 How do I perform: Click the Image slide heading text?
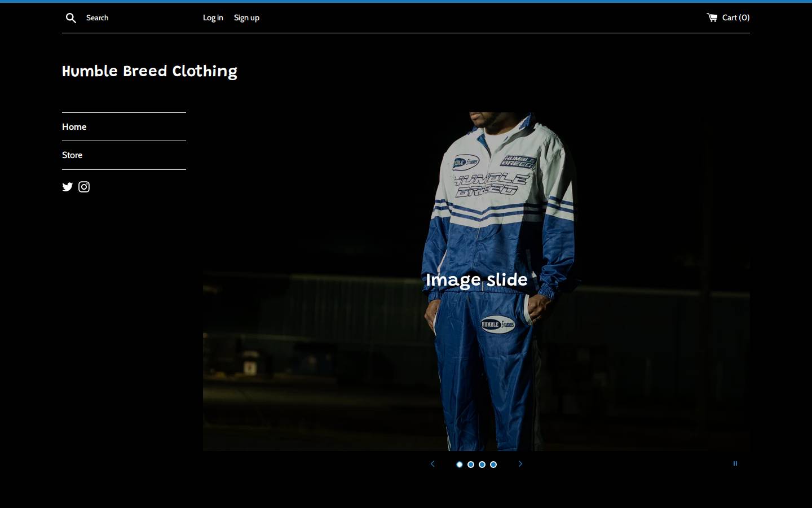click(x=476, y=280)
